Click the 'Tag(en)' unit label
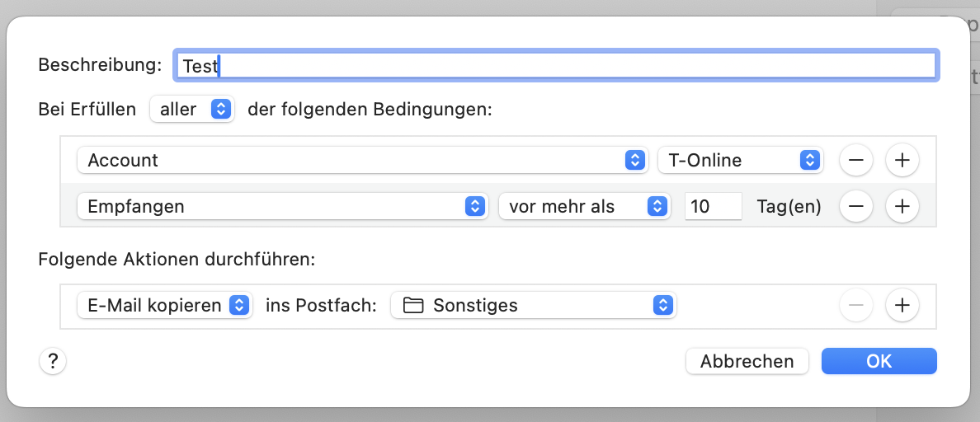The height and width of the screenshot is (422, 980). (789, 207)
